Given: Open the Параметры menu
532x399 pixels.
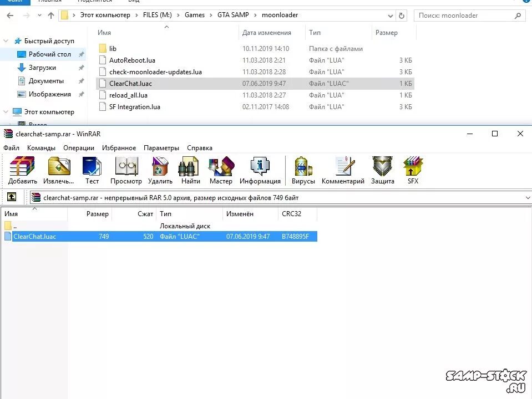Looking at the screenshot, I should tap(161, 148).
